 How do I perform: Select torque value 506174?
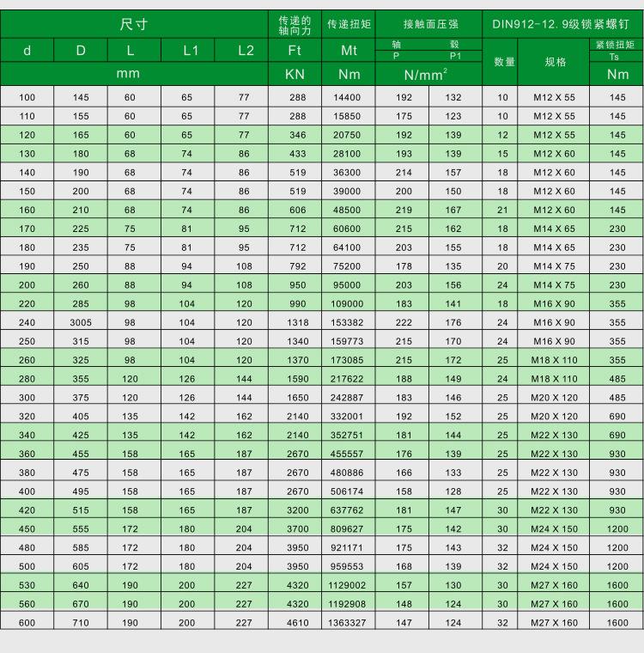[347, 491]
